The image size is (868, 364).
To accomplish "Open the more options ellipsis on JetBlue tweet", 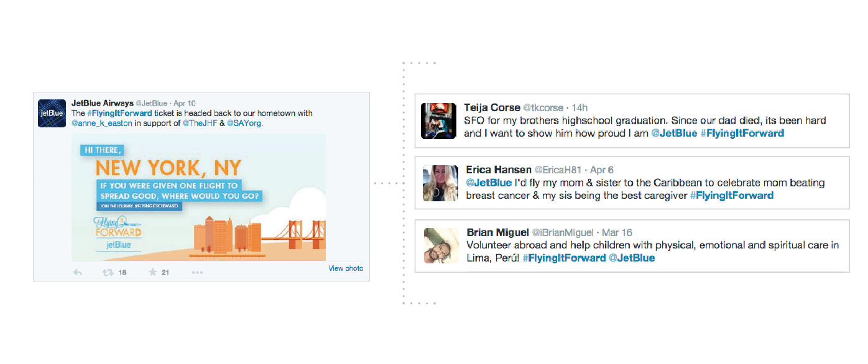I will (197, 273).
